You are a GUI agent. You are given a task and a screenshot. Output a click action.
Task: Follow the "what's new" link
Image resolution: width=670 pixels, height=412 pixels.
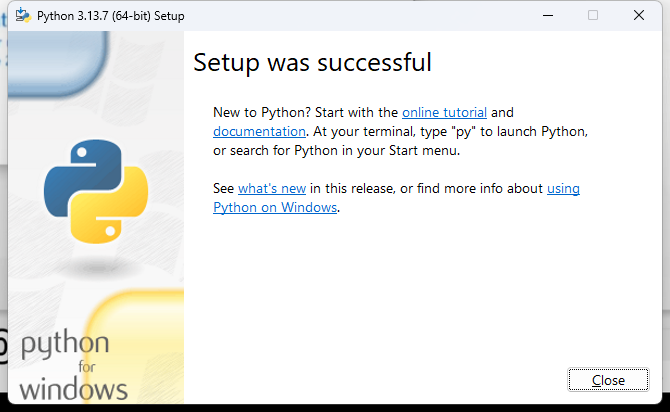[x=272, y=189]
